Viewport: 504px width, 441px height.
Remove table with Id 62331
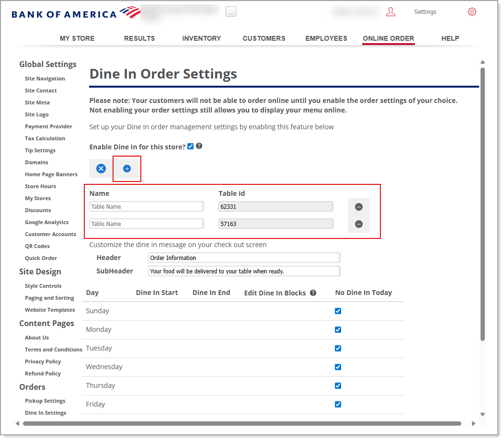tap(358, 207)
